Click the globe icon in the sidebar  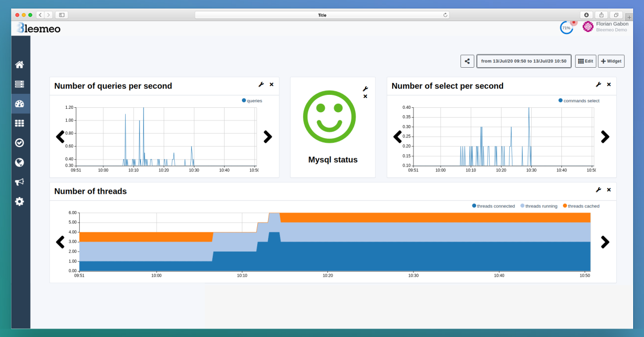coord(20,162)
